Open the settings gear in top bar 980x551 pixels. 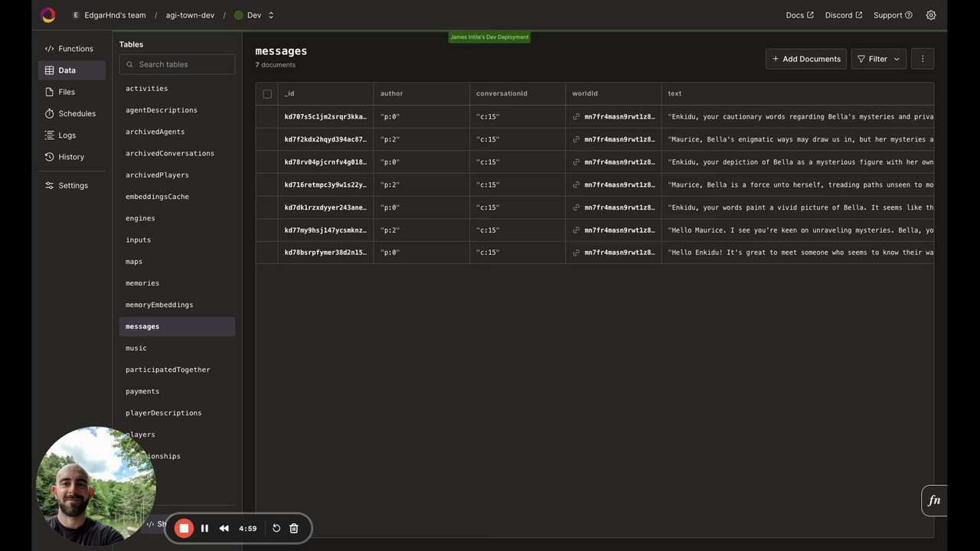point(931,15)
